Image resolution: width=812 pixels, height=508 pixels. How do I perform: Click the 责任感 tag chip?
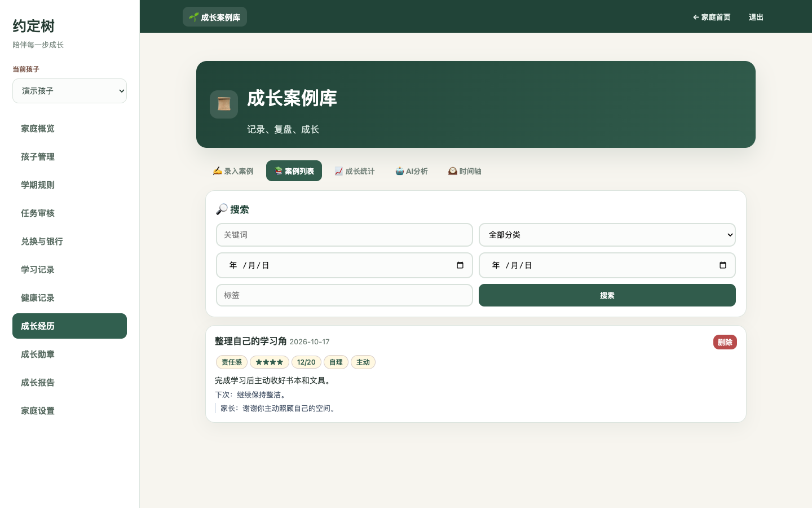coord(232,362)
